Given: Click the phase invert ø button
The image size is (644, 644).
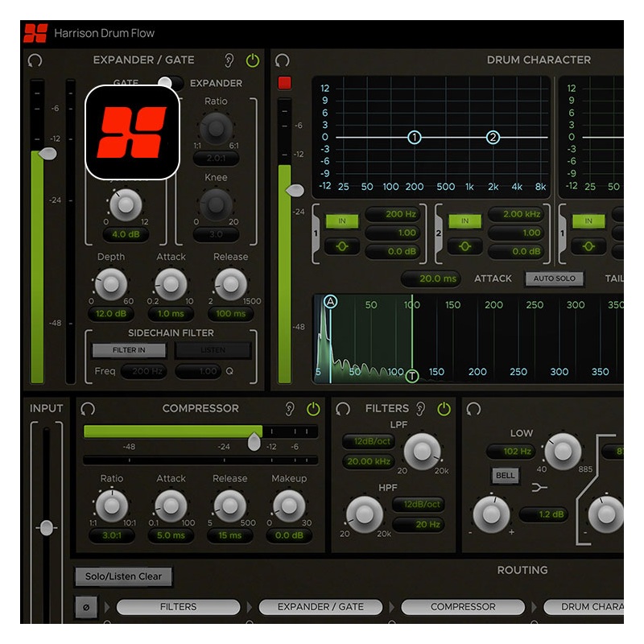Looking at the screenshot, I should [x=86, y=607].
